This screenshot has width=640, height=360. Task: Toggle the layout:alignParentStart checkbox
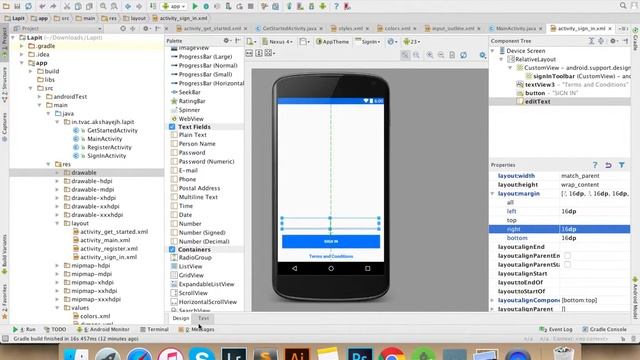(567, 264)
